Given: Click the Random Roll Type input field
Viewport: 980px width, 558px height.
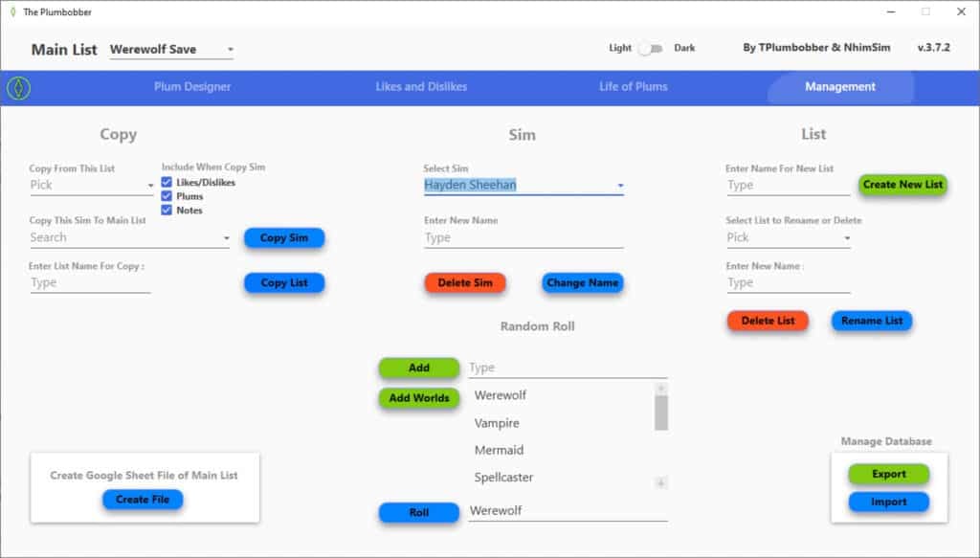Looking at the screenshot, I should (x=568, y=368).
